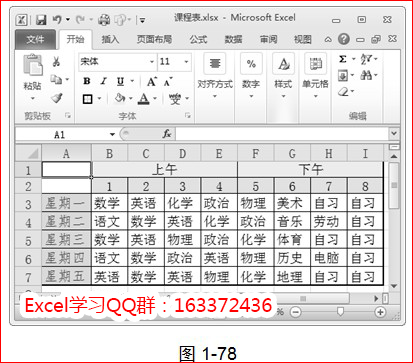Click the merged 上午 header cell
Image resolution: width=413 pixels, height=363 pixels.
point(164,170)
